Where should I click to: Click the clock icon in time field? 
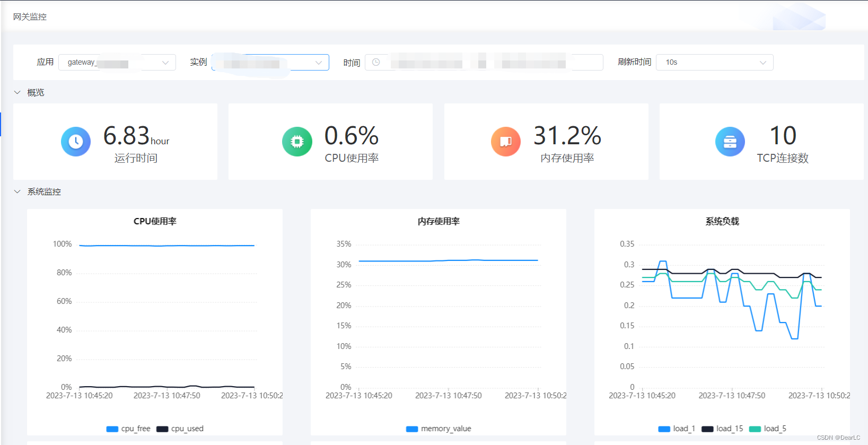pos(376,62)
